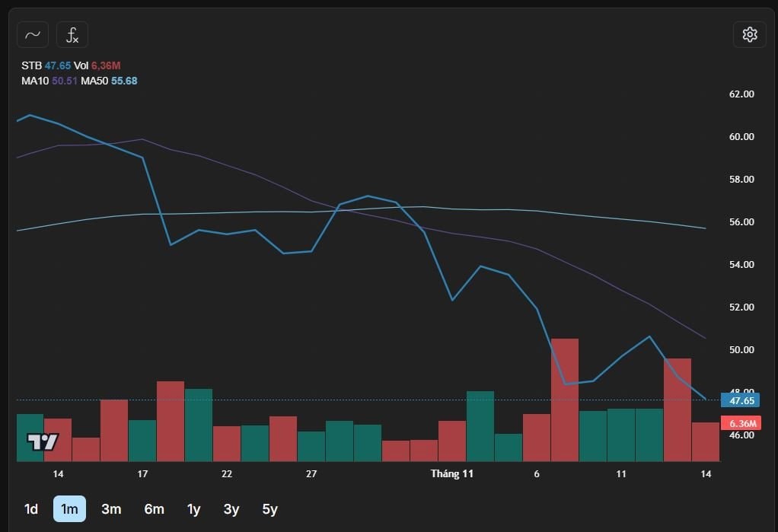Screen dimensions: 778x532
Task: Switch to 6m time range
Action: (154, 509)
